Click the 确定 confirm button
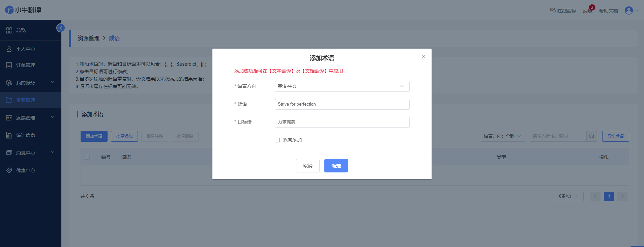 [x=336, y=166]
